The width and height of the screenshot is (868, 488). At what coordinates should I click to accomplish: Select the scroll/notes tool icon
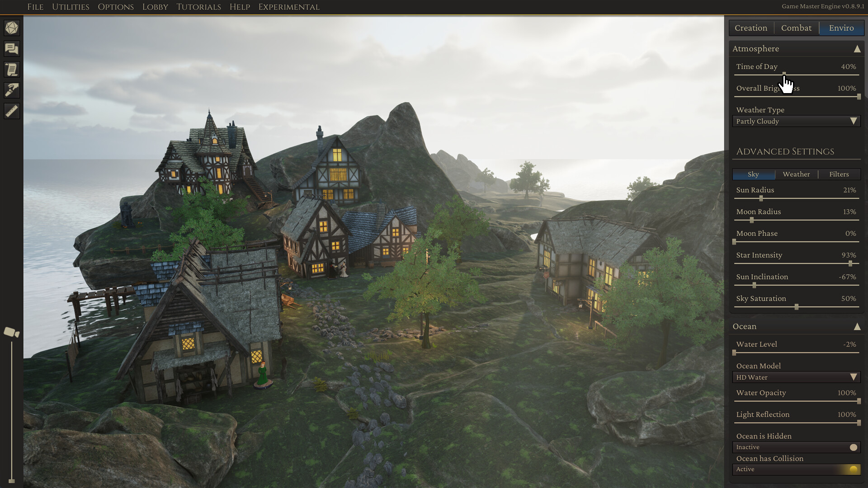pos(11,69)
